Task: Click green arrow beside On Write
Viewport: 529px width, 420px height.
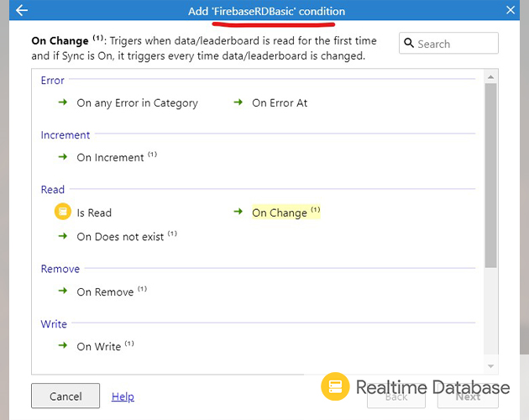Action: pyautogui.click(x=63, y=346)
